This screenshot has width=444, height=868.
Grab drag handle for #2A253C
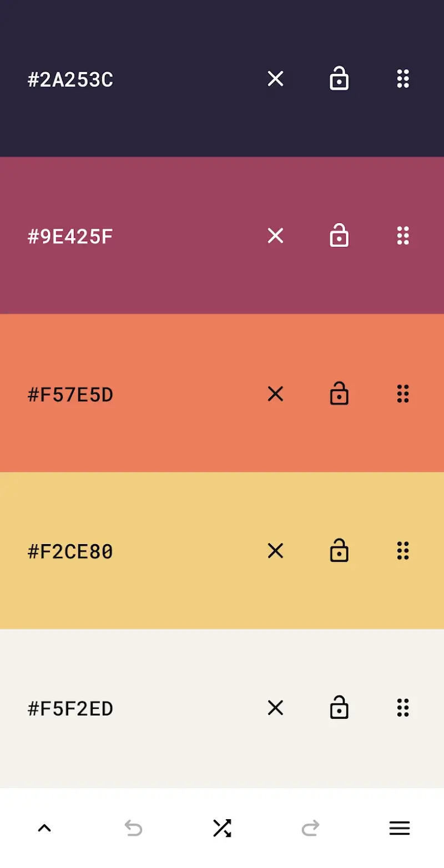tap(403, 79)
